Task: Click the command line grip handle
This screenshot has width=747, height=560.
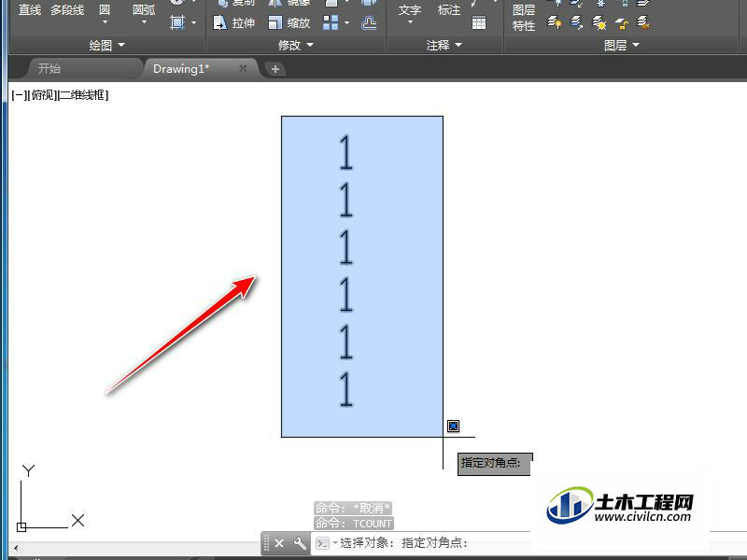Action: pos(266,543)
